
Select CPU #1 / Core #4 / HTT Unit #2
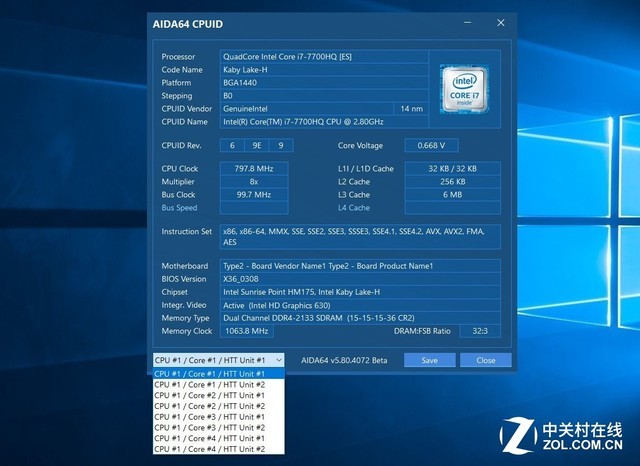(219, 449)
